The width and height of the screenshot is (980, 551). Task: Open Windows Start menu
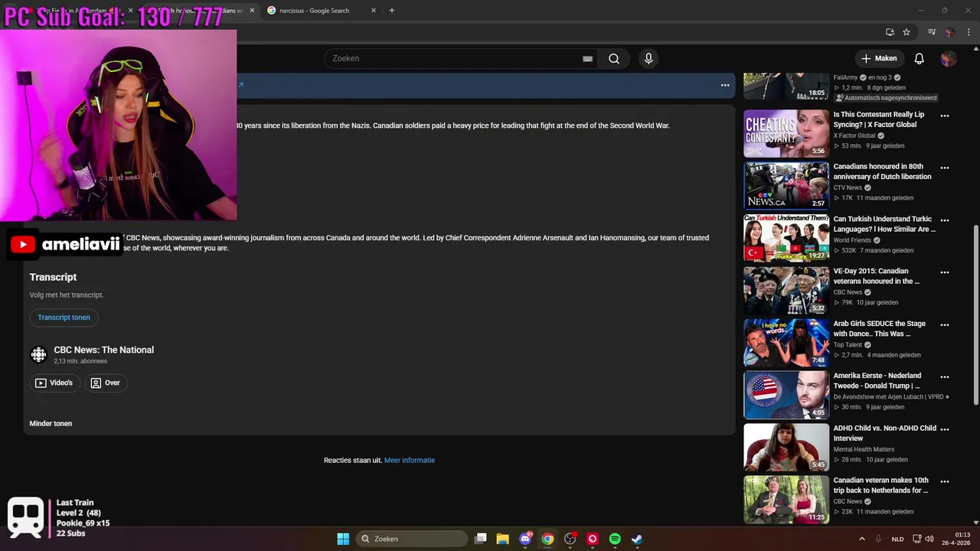pyautogui.click(x=343, y=539)
